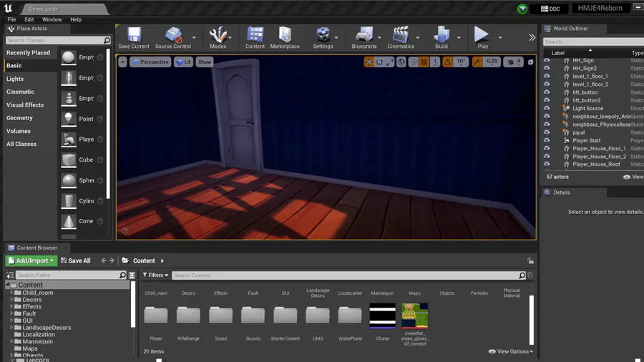Open the Cinematics toolbar icon

[x=401, y=38]
